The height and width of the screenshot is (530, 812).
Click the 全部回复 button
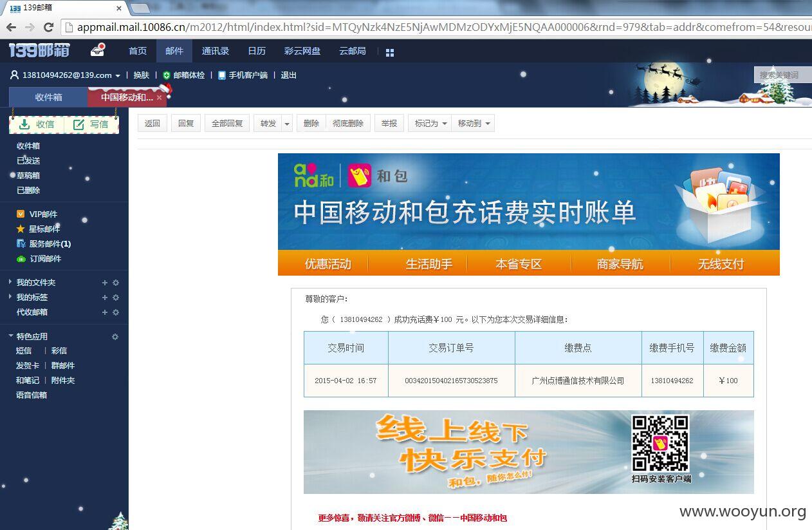(228, 124)
